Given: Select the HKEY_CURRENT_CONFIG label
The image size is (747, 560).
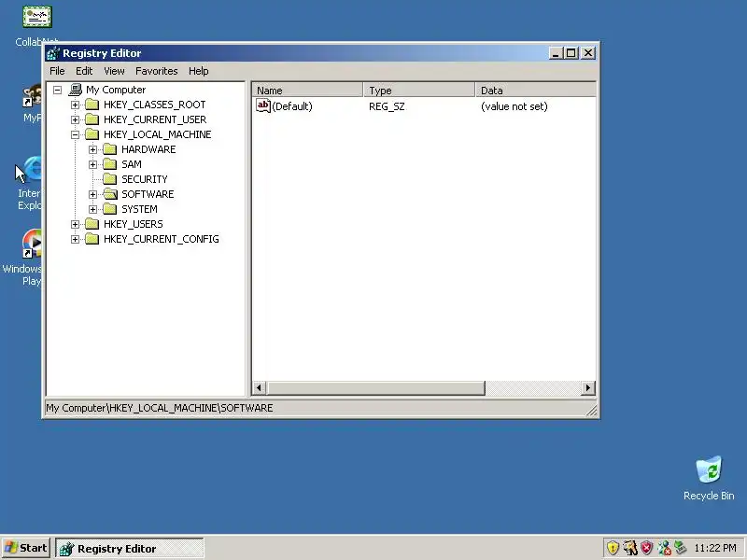Looking at the screenshot, I should (x=161, y=239).
